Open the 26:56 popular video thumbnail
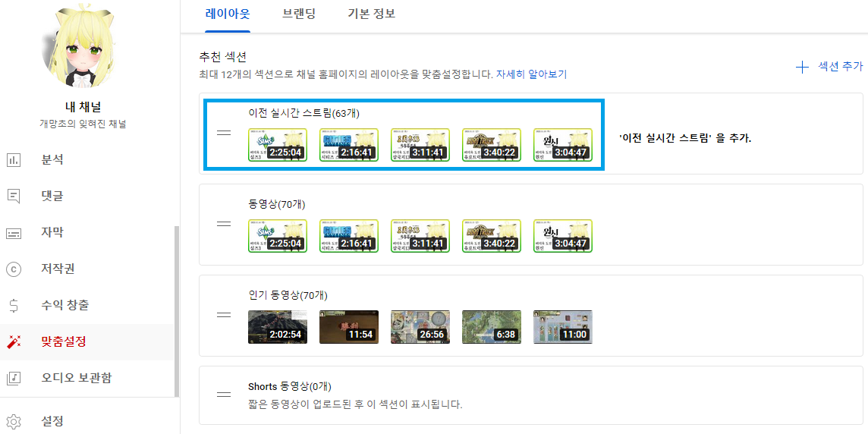Viewport: 868px width, 434px height. [420, 326]
